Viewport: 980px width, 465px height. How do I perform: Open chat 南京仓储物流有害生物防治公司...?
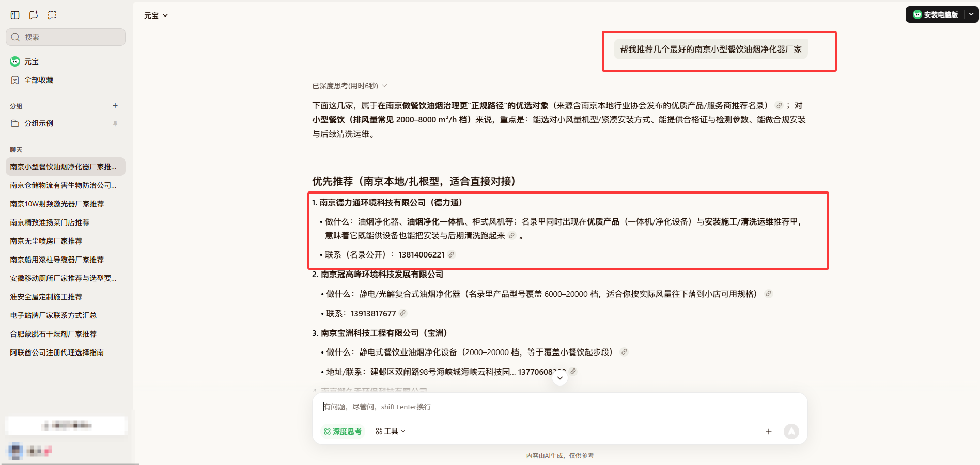click(66, 185)
